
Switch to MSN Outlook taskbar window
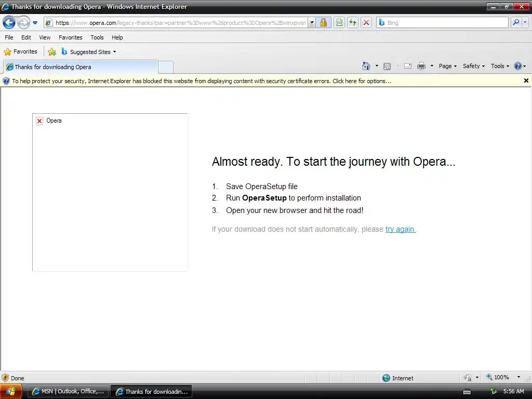(x=68, y=392)
